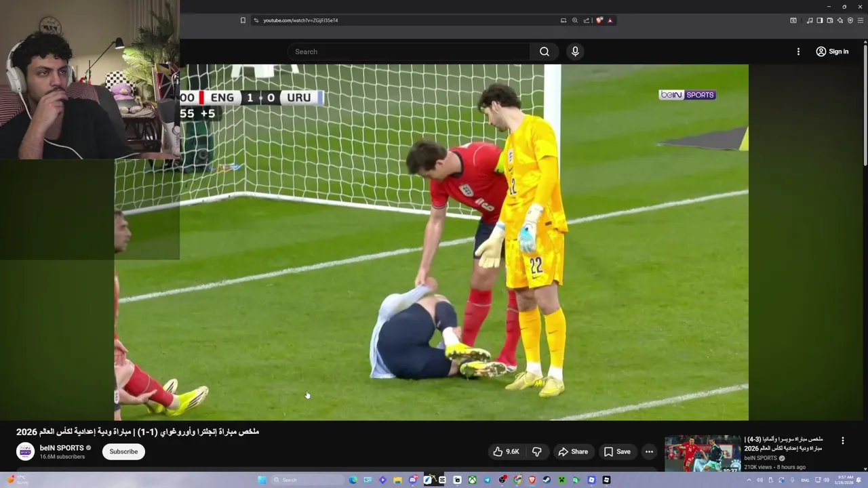Like the video showing 9.6K

[x=506, y=451]
